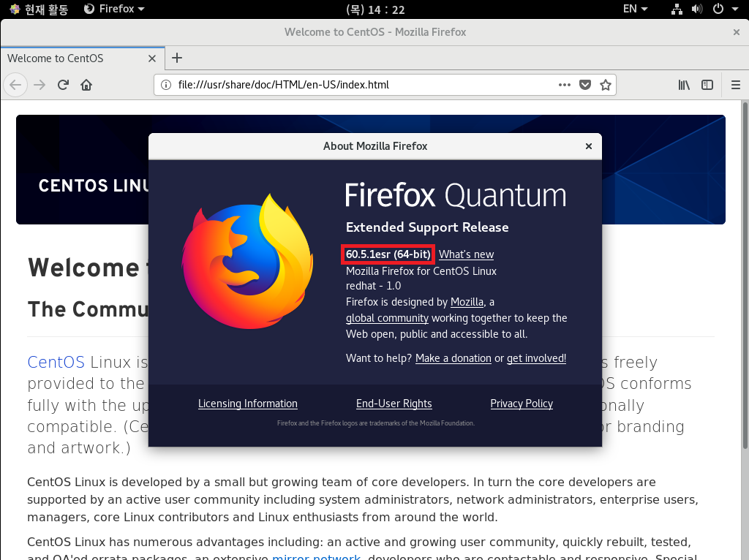Reload the current page
This screenshot has height=560, width=749.
pyautogui.click(x=63, y=85)
